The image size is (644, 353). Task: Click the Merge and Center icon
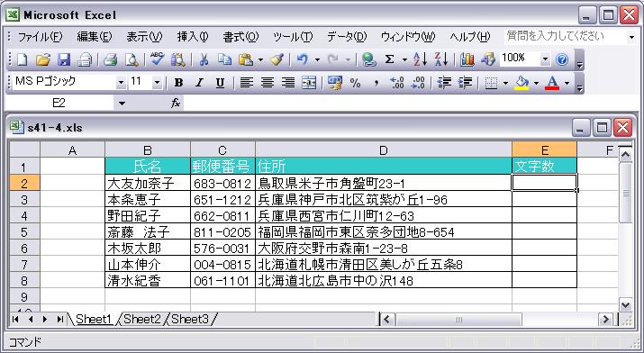[x=308, y=83]
